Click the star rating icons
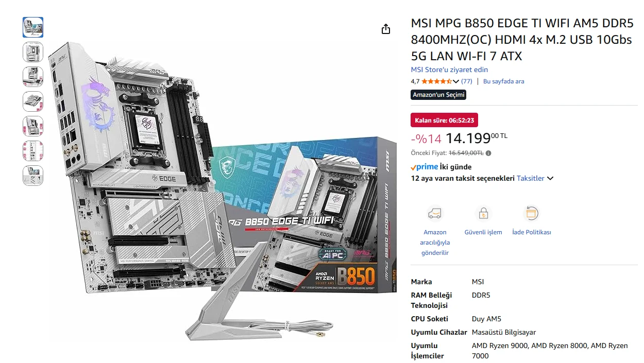The width and height of the screenshot is (644, 363). point(436,81)
